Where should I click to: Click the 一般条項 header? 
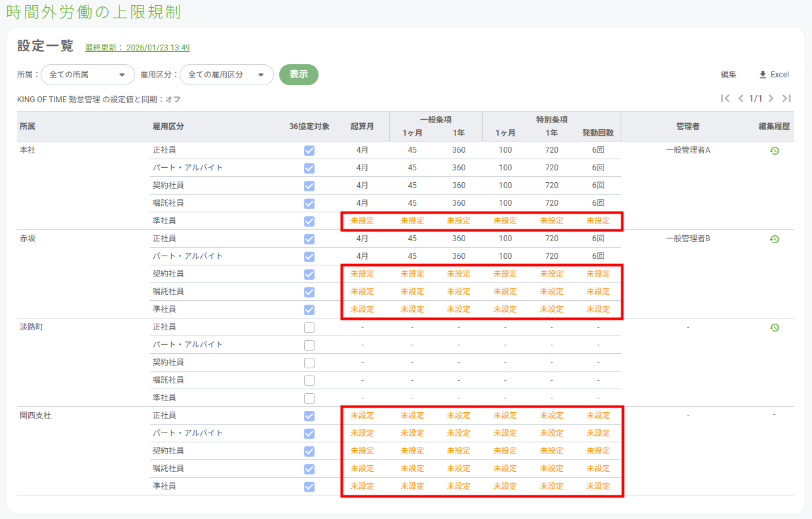pyautogui.click(x=436, y=119)
